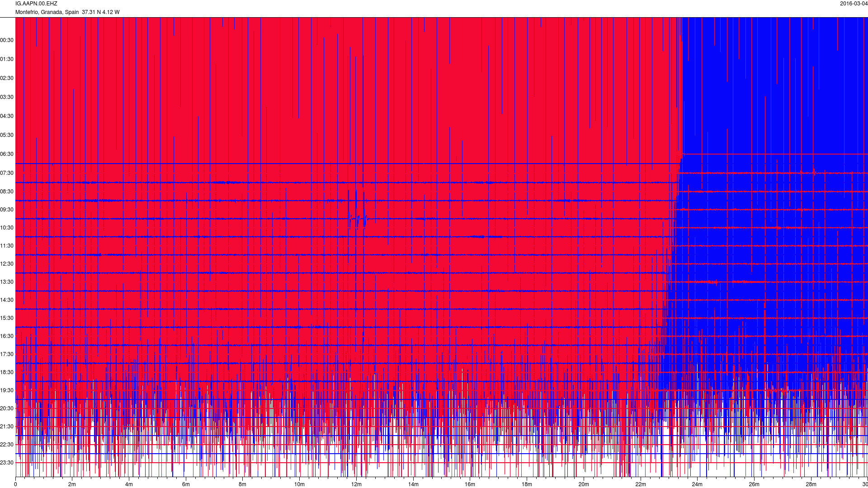Click the 4m minute axis label

129,484
